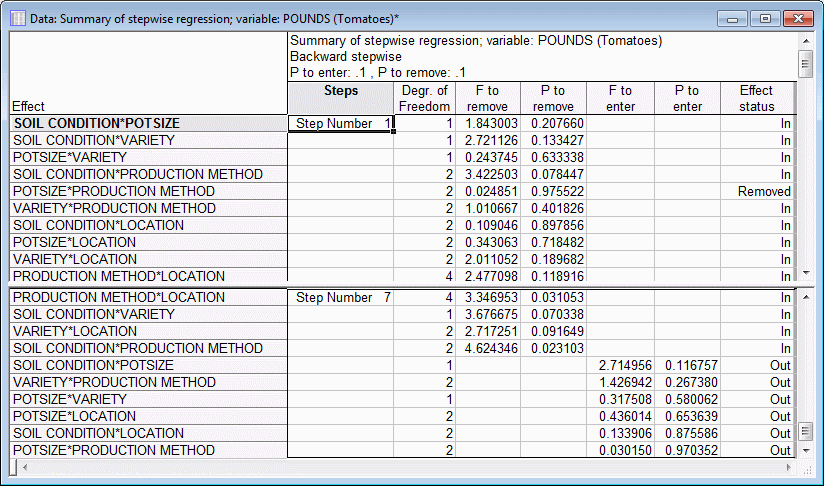Select upper SOIL CONDITION*VARIETY row header
This screenshot has width=824, height=486.
pyautogui.click(x=148, y=140)
